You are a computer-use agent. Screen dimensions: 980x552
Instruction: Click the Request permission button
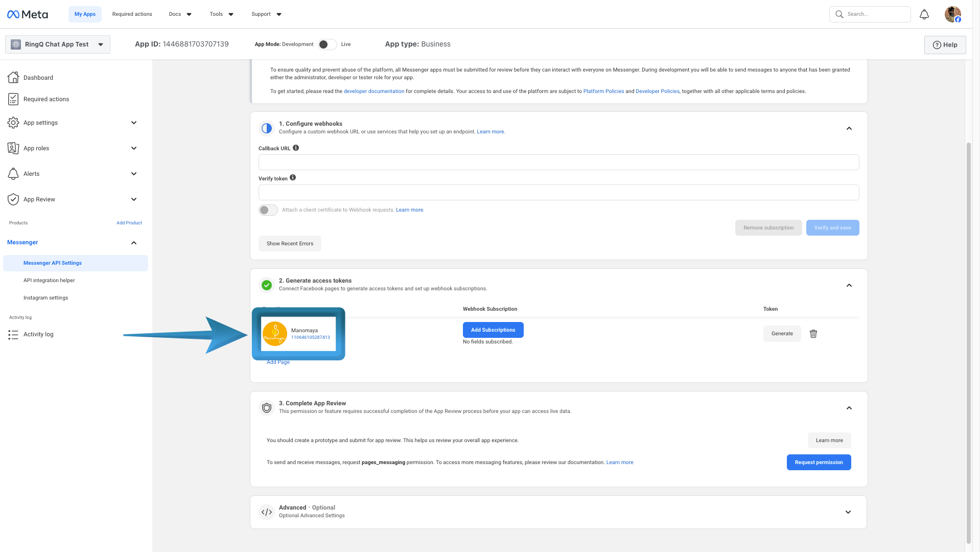click(x=819, y=463)
